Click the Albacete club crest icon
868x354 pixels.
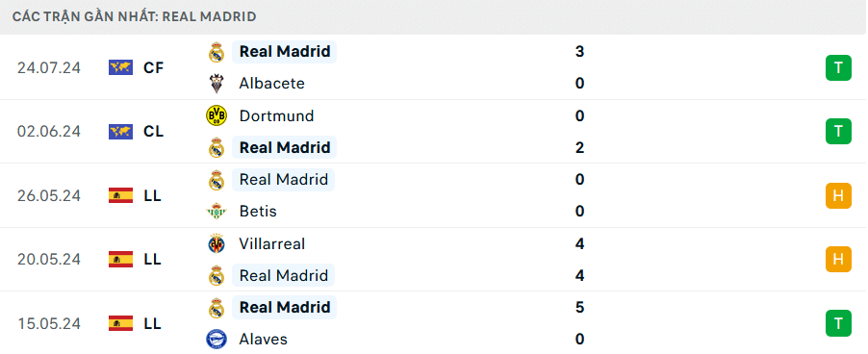click(x=216, y=84)
